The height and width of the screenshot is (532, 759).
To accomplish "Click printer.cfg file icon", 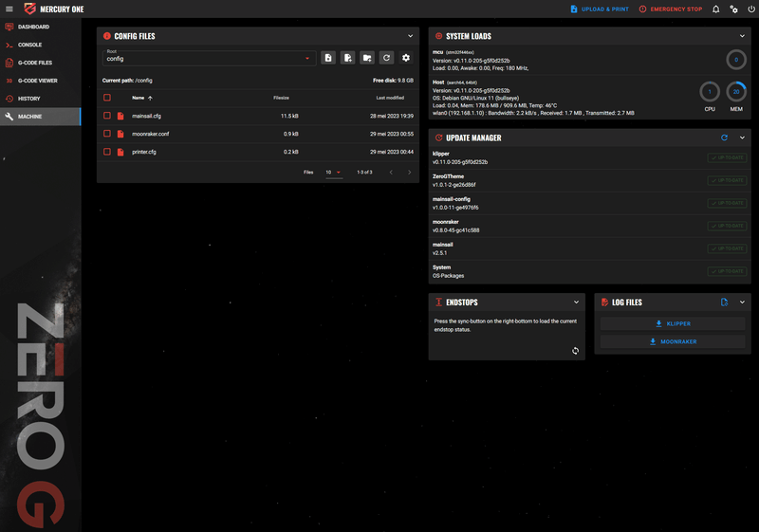I will click(x=120, y=152).
